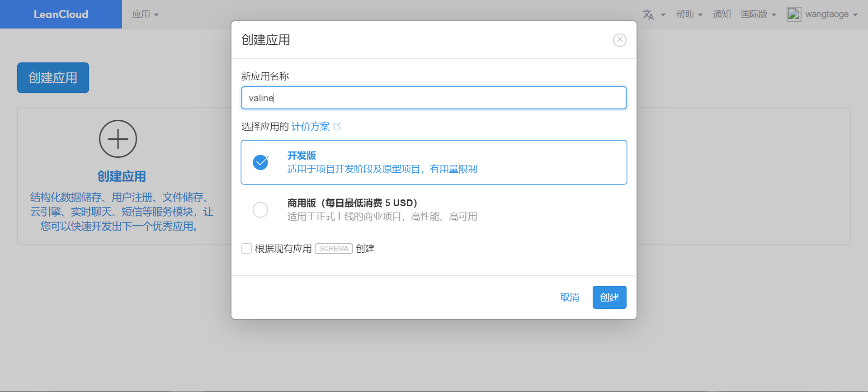Click the 开发版 plan description text
This screenshot has height=392, width=868.
382,169
